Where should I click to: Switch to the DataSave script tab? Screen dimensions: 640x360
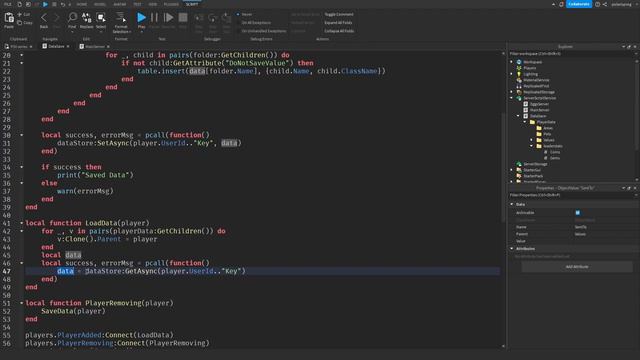56,47
